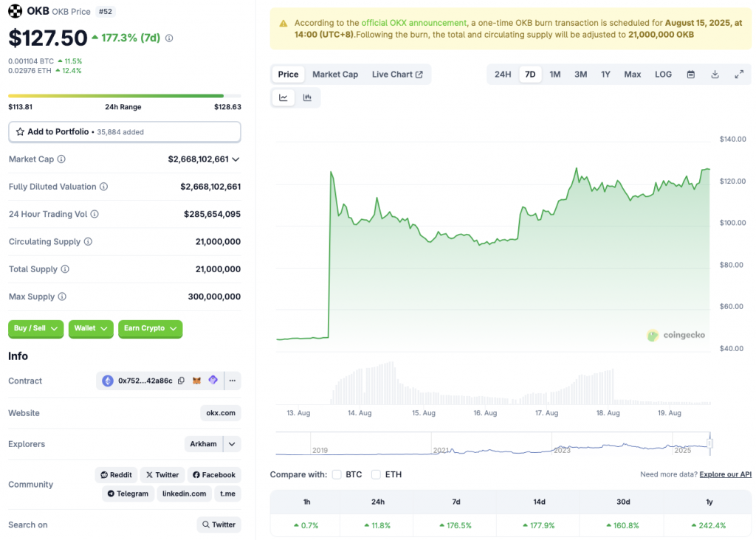Open the Arkham explorer link
This screenshot has width=756, height=540.
pyautogui.click(x=204, y=444)
